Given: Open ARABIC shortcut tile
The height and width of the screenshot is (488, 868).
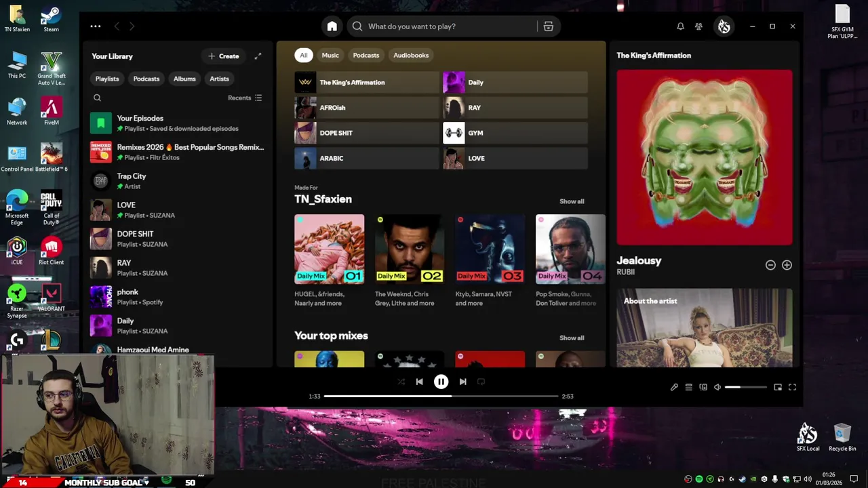Looking at the screenshot, I should (367, 158).
